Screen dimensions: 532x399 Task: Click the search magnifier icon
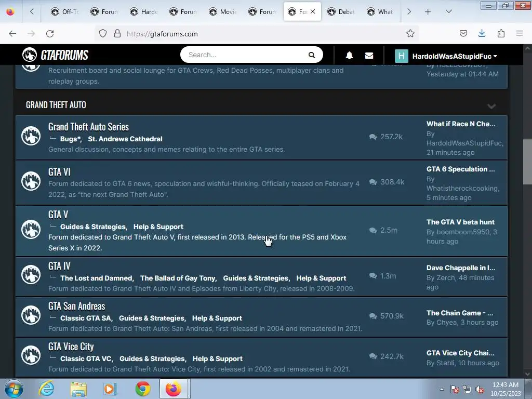[312, 55]
